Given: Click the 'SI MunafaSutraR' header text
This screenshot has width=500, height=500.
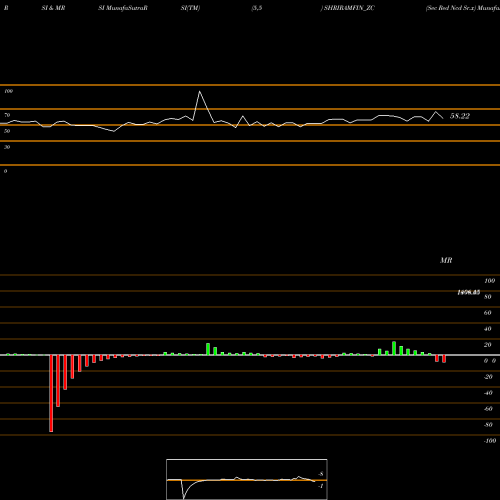Looking at the screenshot, I should click(x=123, y=8).
